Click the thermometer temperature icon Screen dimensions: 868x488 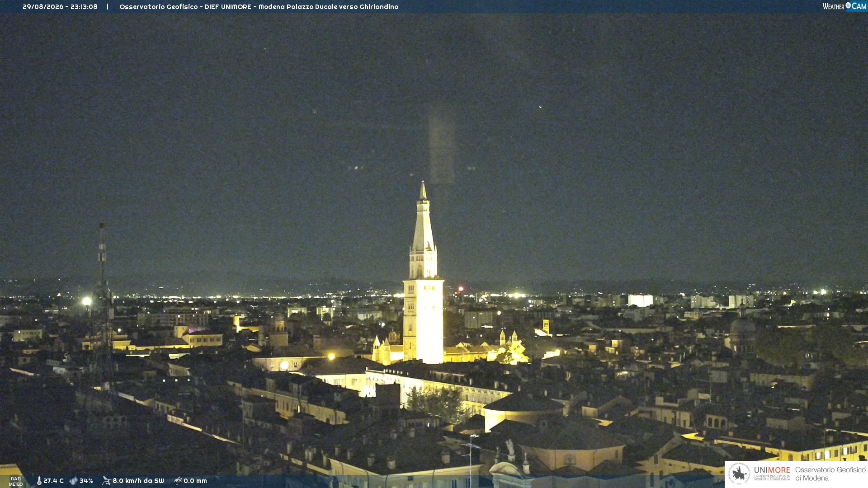(x=39, y=481)
